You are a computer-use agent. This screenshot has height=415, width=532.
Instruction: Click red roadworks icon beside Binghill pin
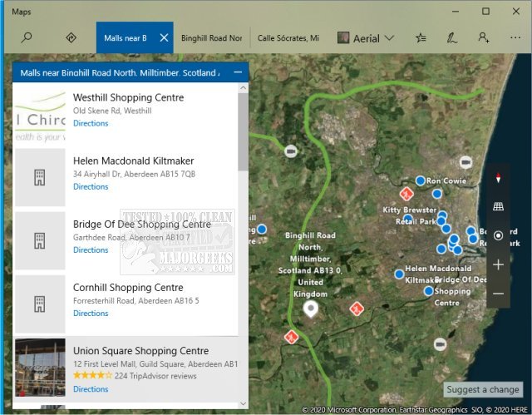(x=357, y=309)
